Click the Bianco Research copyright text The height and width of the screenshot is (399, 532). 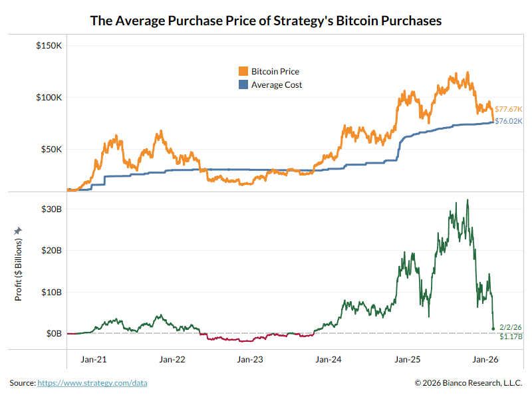(x=468, y=383)
